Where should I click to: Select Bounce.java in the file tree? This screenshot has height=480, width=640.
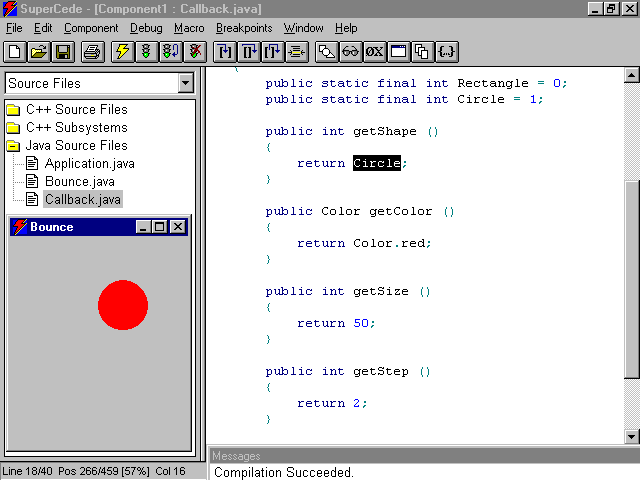click(80, 182)
